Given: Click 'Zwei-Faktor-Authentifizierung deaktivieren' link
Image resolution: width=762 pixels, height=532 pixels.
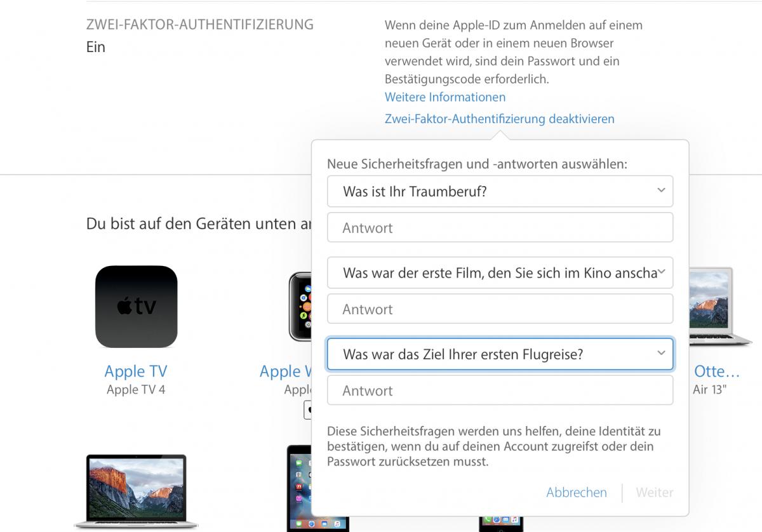Looking at the screenshot, I should click(500, 119).
